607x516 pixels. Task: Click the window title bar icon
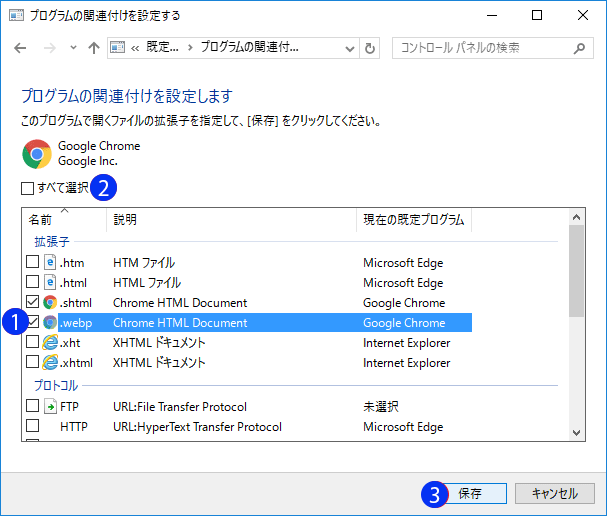(17, 15)
